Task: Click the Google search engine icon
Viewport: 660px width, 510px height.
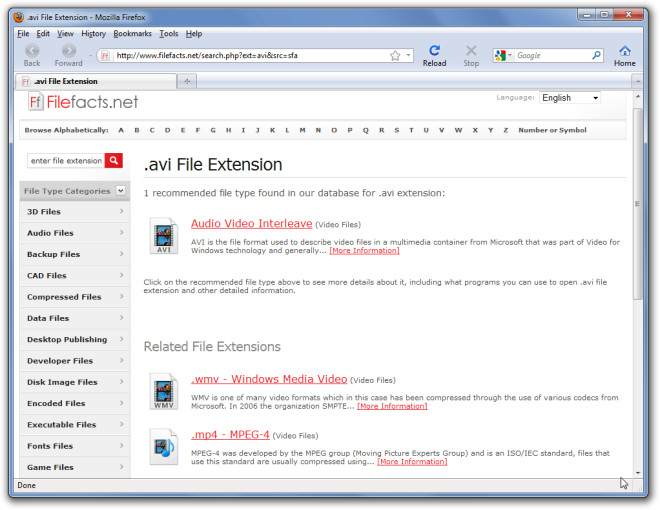Action: click(x=500, y=55)
